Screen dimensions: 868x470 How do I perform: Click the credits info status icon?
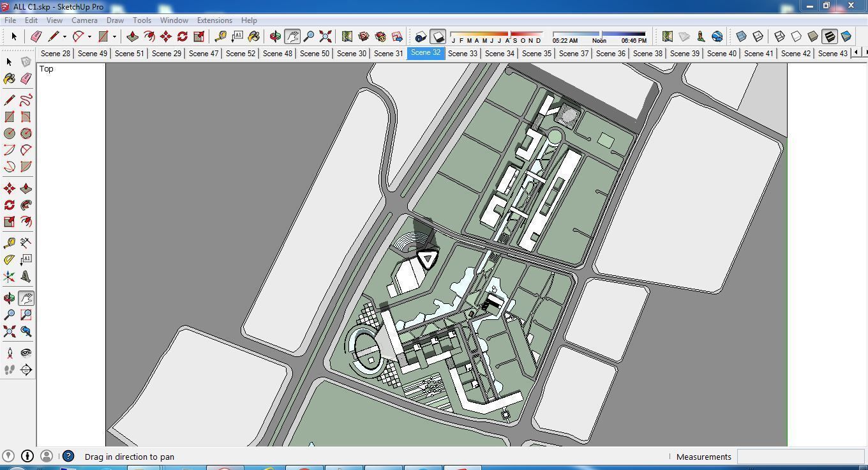click(x=27, y=456)
